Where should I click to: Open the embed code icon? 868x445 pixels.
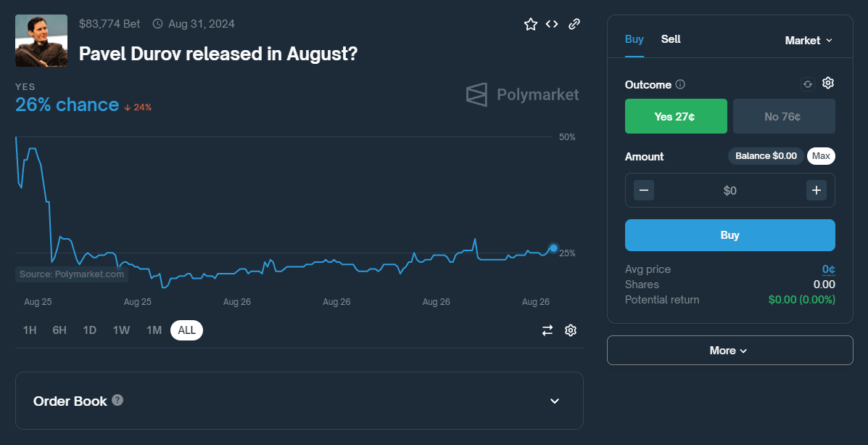(x=552, y=24)
